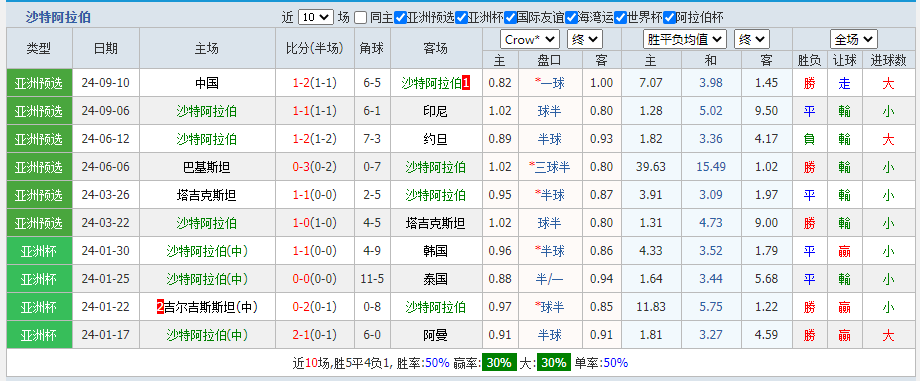Uncheck the 阿拉伯杯 filter checkbox
920x381 pixels.
tap(669, 18)
